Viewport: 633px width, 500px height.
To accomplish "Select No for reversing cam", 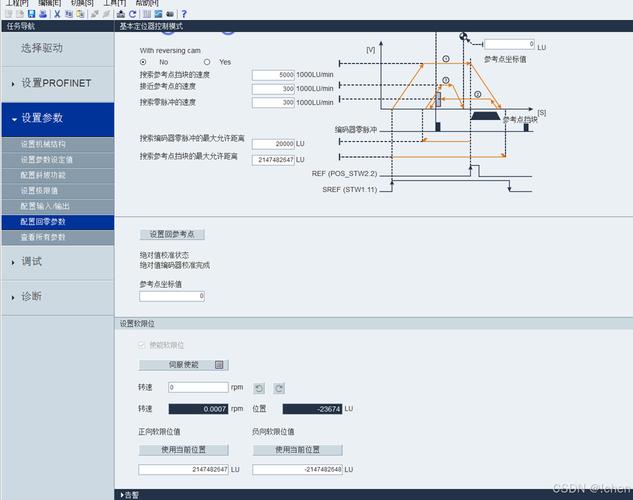I will click(143, 62).
